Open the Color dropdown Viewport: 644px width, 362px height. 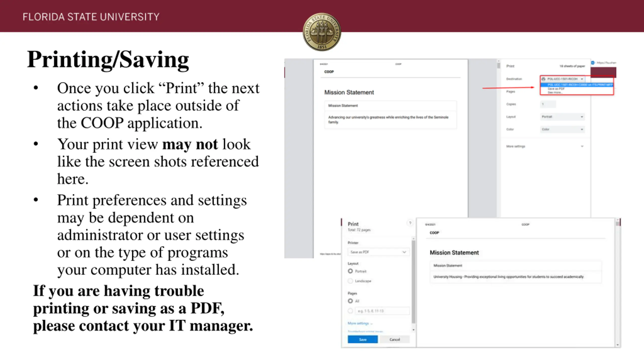point(562,129)
